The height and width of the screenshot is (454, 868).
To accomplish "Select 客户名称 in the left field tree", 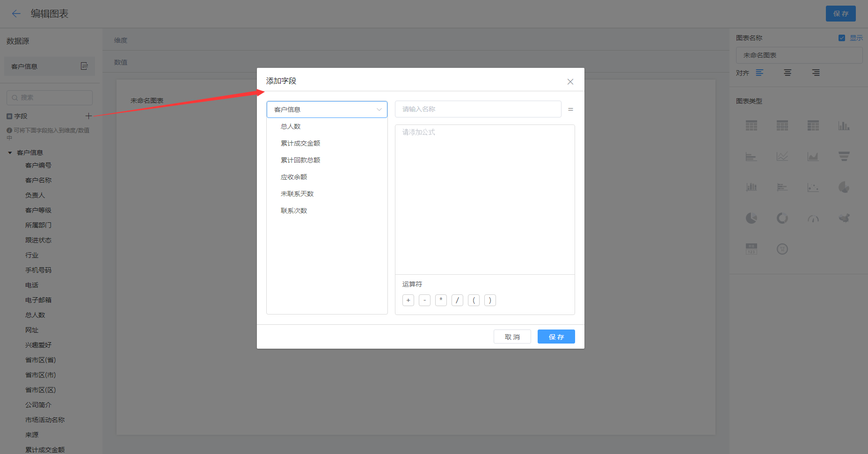I will tap(38, 180).
